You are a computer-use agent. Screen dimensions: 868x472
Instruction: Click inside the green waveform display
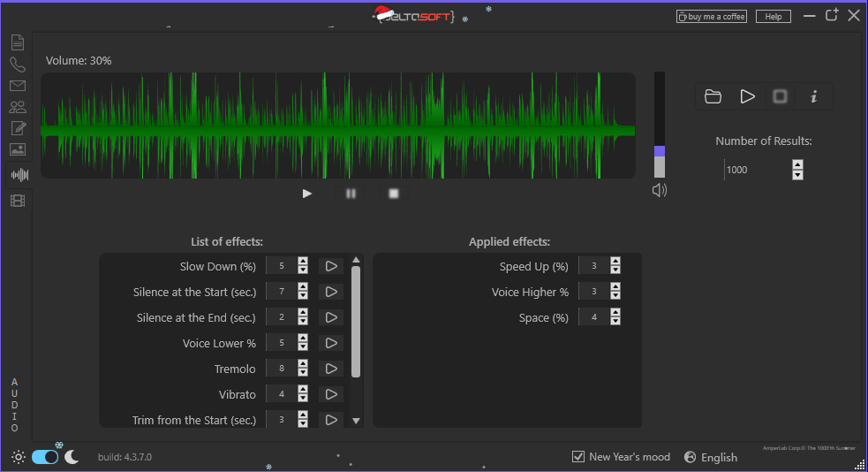[x=337, y=126]
